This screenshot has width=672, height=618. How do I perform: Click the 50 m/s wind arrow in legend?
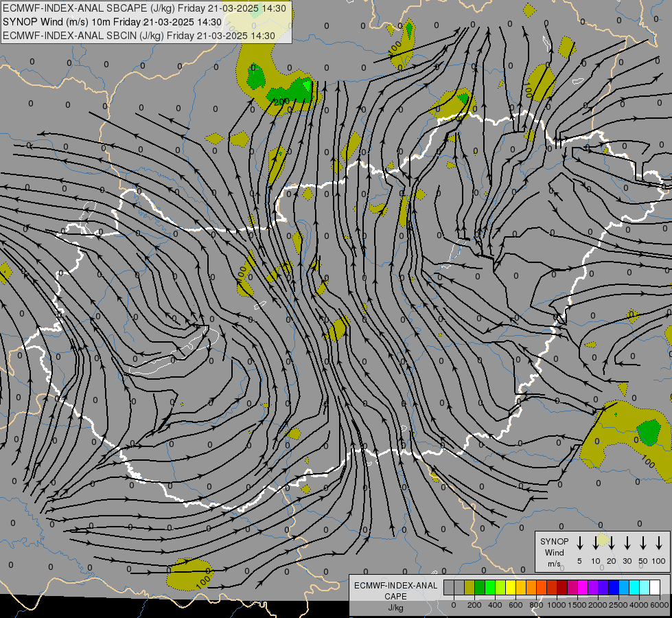pyautogui.click(x=643, y=543)
